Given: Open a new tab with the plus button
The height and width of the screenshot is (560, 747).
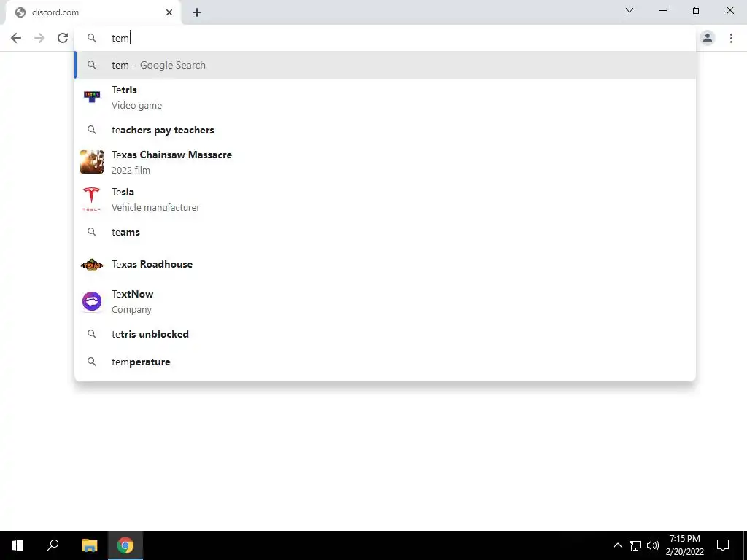Looking at the screenshot, I should (x=197, y=12).
